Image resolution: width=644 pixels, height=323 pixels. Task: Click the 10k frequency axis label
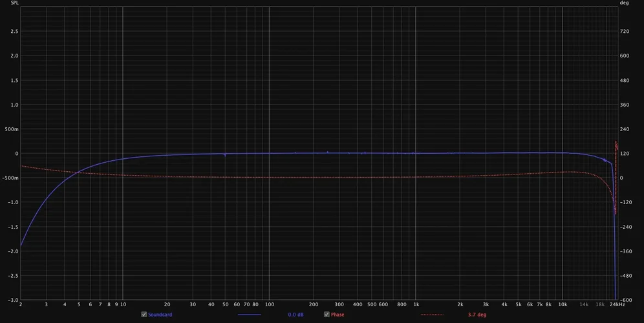pos(563,304)
